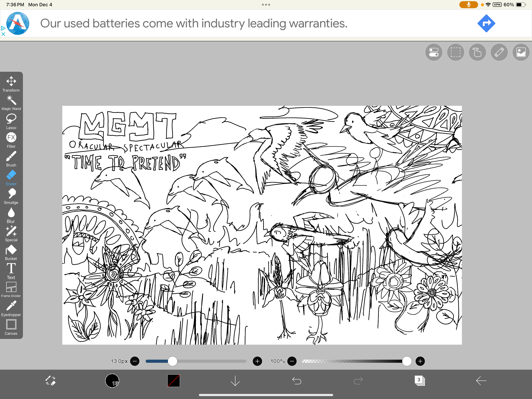The image size is (532, 399).
Task: Redo the last undone action
Action: pos(358,381)
